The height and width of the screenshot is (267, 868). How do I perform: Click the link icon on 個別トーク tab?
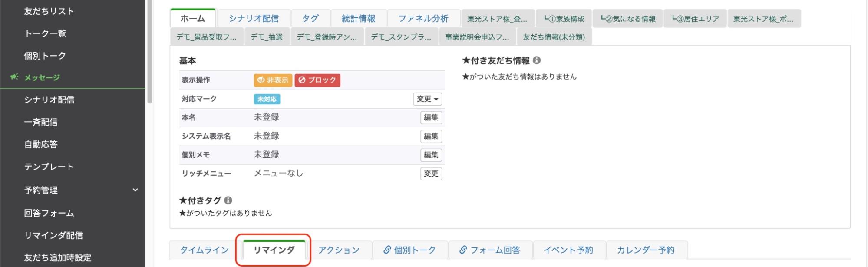click(x=387, y=250)
